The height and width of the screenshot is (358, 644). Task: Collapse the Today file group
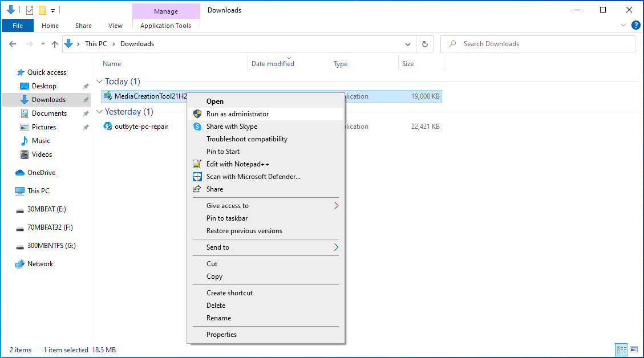tap(100, 81)
